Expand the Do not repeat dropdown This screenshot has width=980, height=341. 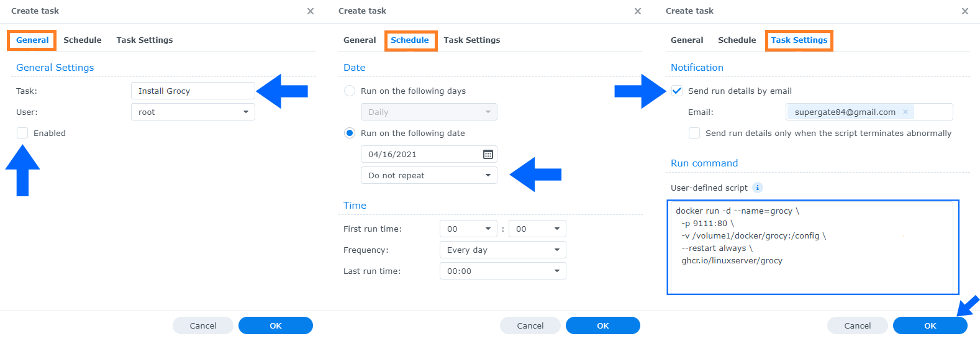(x=429, y=175)
